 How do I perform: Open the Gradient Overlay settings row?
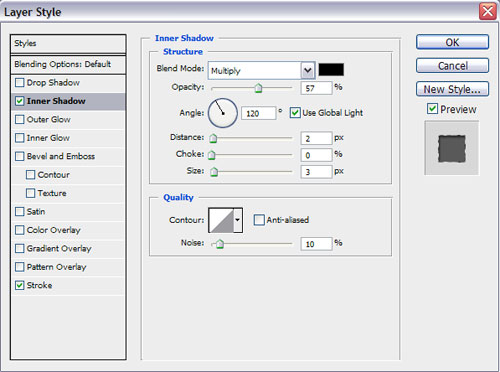click(68, 248)
